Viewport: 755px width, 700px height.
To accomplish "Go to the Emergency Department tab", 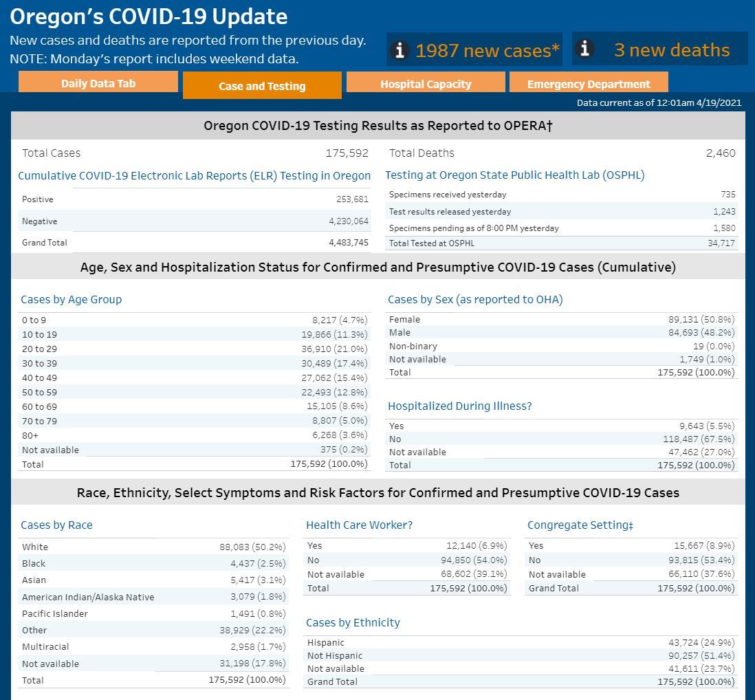I will (x=589, y=84).
